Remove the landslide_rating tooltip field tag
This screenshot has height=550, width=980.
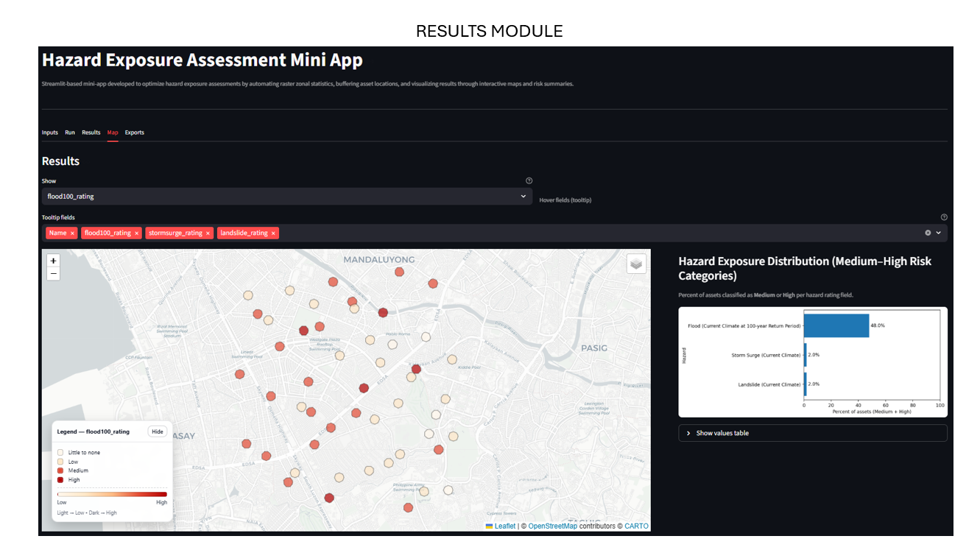tap(273, 233)
